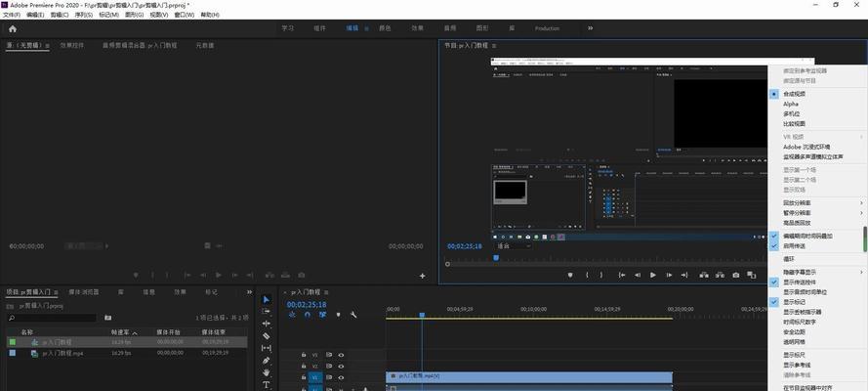Add a marker in the timeline
This screenshot has width=868, height=391.
[x=338, y=315]
